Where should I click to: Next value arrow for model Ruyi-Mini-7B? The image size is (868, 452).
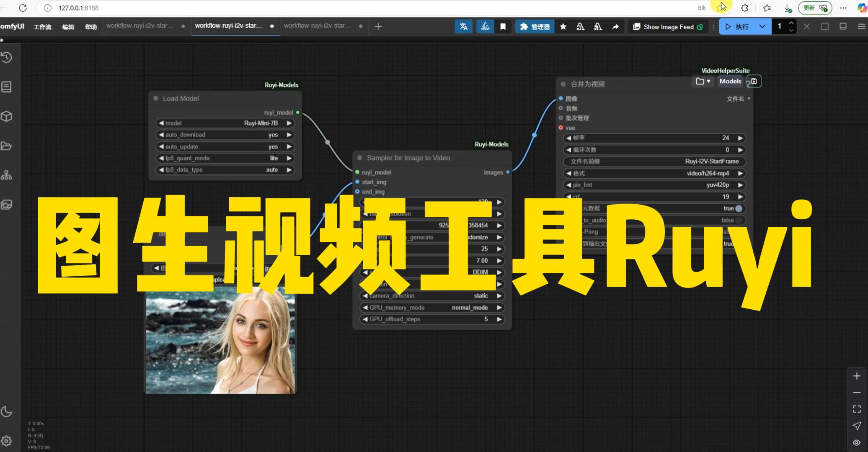[289, 123]
